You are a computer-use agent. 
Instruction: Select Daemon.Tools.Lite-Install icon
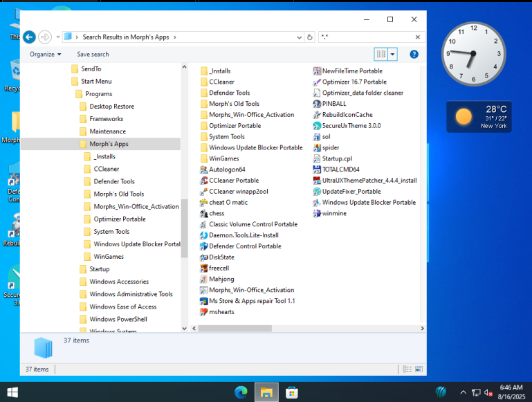point(203,235)
